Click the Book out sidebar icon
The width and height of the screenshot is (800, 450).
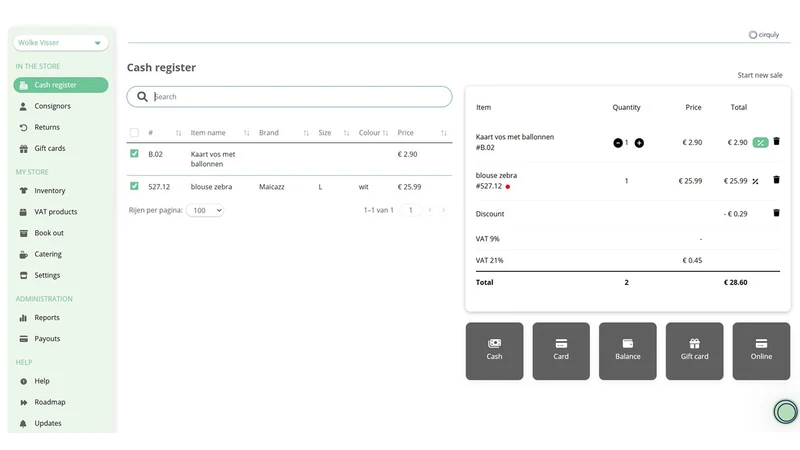[23, 233]
